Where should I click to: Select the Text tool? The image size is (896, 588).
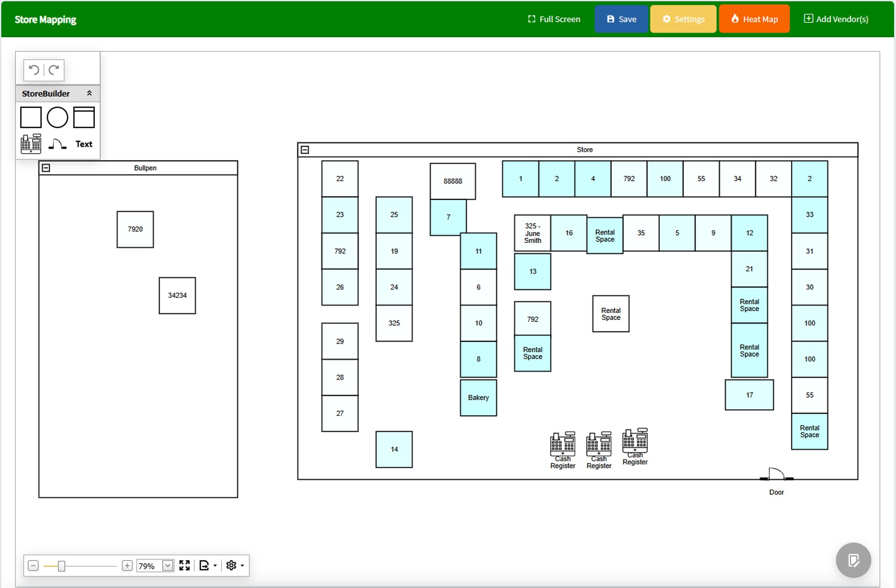84,144
